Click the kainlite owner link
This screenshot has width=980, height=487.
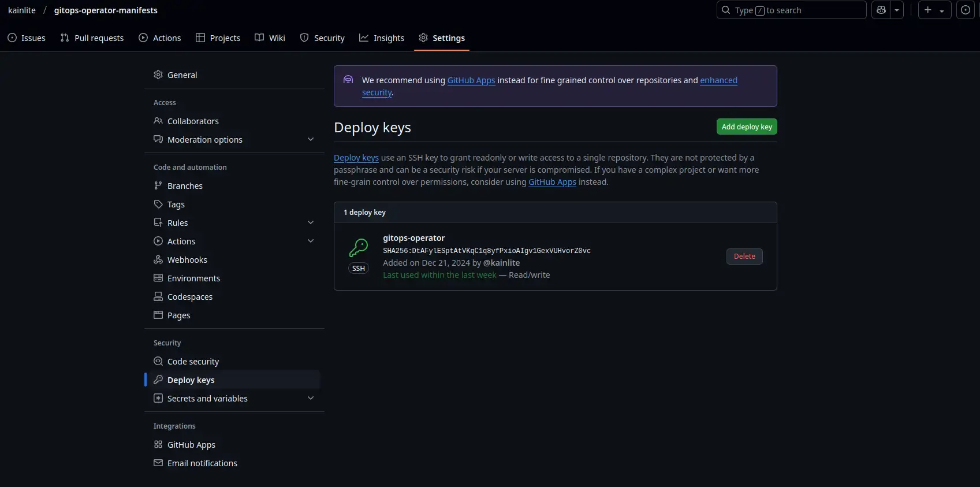point(22,10)
